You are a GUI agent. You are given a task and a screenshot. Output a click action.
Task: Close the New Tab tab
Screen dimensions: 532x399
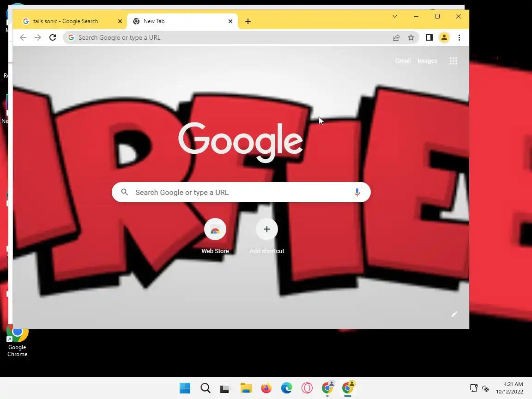[x=230, y=21]
